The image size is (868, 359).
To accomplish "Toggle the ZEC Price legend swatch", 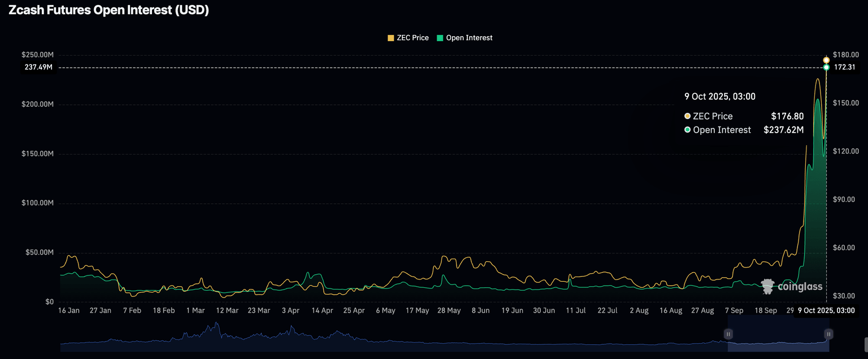I will (390, 38).
